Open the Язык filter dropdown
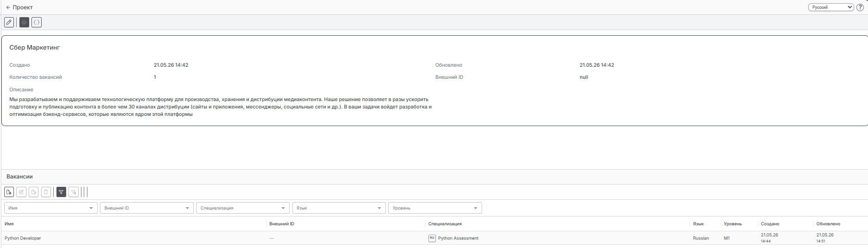Screen dimensions: 868x248 tap(339, 208)
